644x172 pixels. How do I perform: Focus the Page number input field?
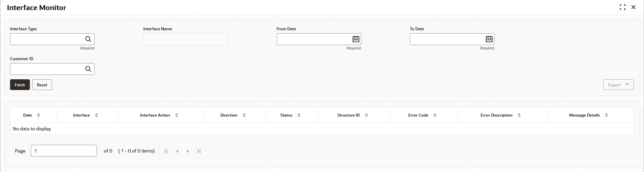point(64,151)
